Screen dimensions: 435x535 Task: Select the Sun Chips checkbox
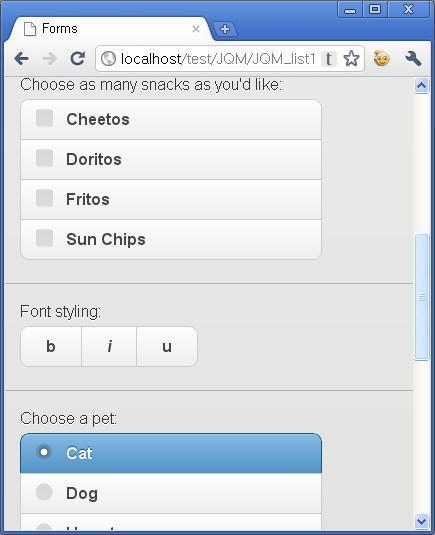click(x=171, y=239)
